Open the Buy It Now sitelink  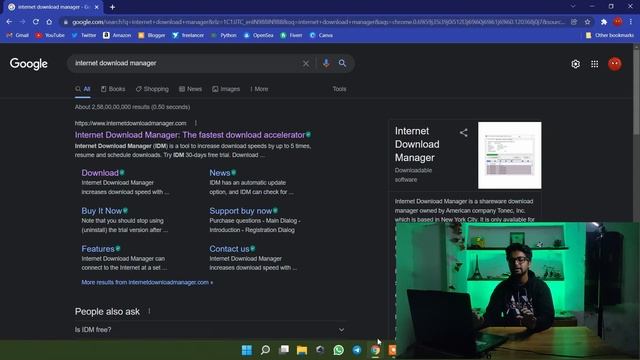click(102, 211)
